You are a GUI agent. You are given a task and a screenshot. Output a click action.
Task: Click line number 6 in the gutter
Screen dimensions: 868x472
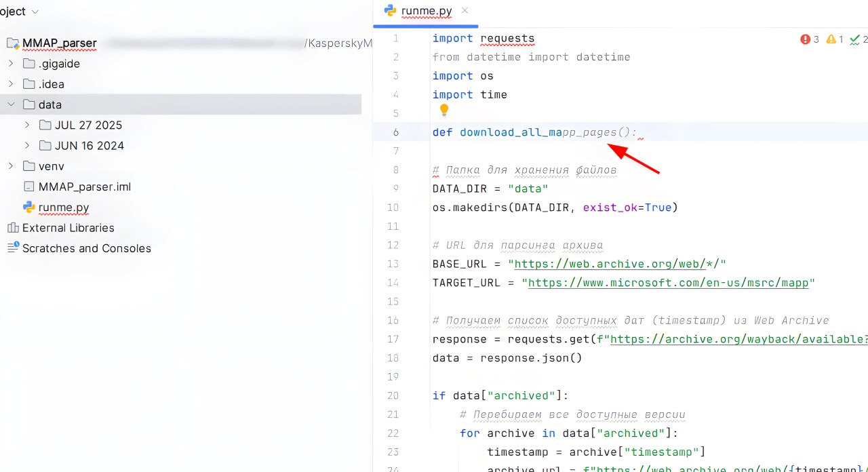point(396,132)
